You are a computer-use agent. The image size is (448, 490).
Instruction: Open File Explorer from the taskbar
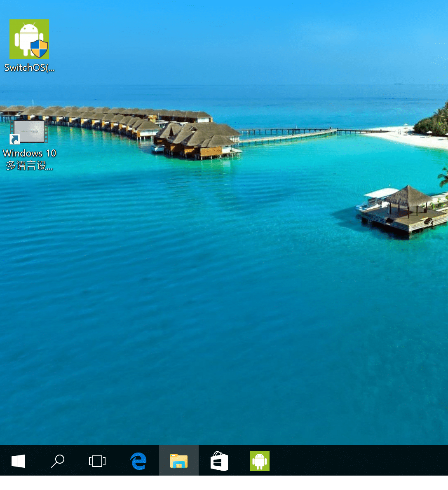pos(178,461)
